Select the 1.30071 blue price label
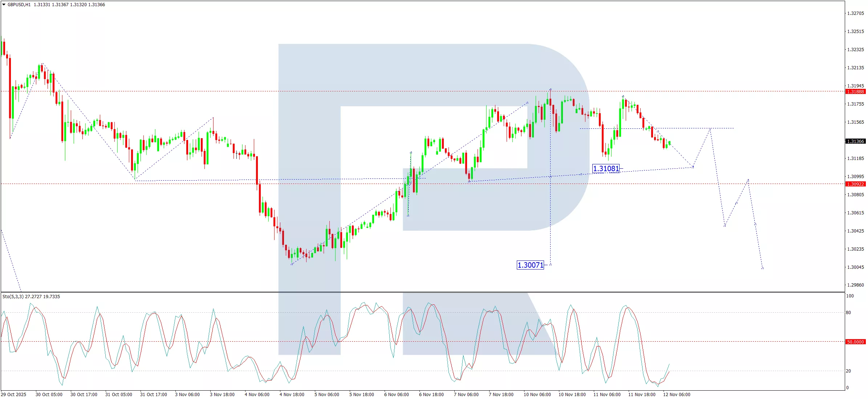The height and width of the screenshot is (399, 868). pyautogui.click(x=530, y=265)
